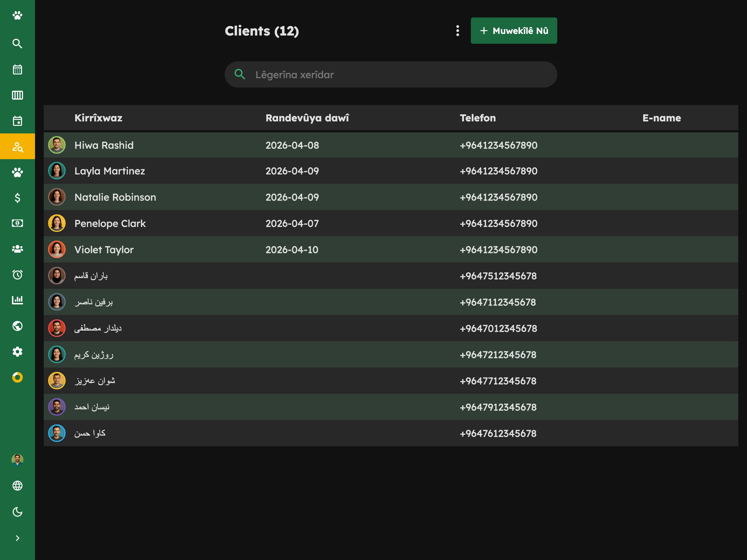Open the calendar grid icon in sidebar

coord(17,69)
